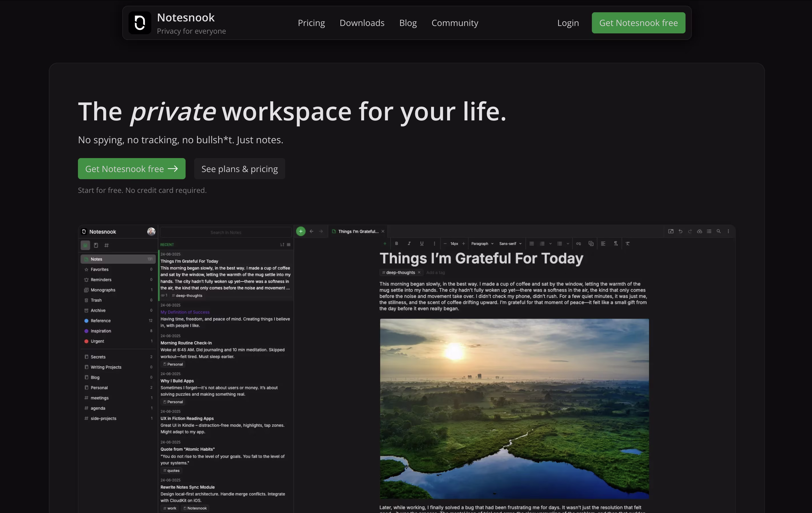Open See plans & pricing
812x513 pixels.
click(x=240, y=169)
